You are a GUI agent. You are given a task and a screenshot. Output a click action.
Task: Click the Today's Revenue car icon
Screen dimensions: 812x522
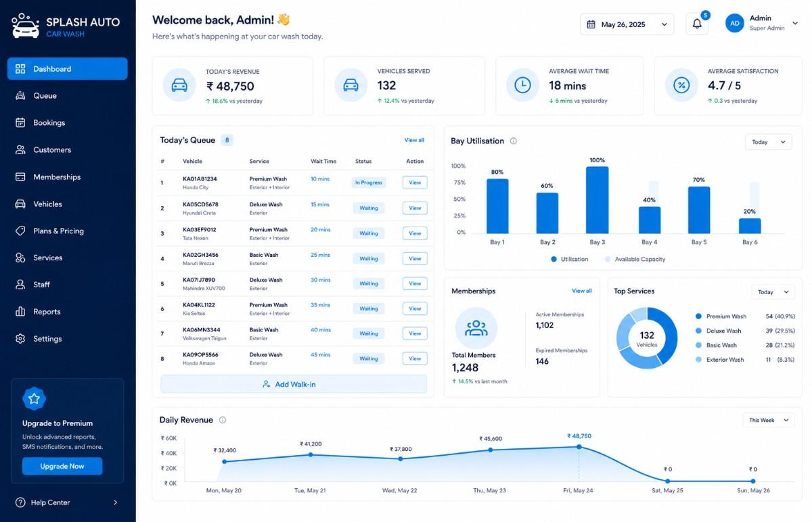point(179,86)
